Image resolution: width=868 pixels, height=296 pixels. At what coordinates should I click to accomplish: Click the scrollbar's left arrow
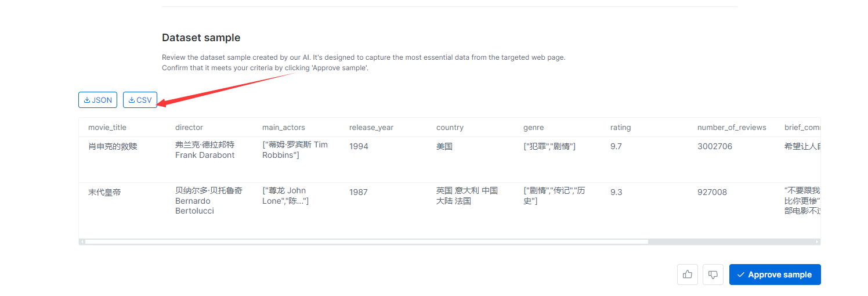click(82, 241)
